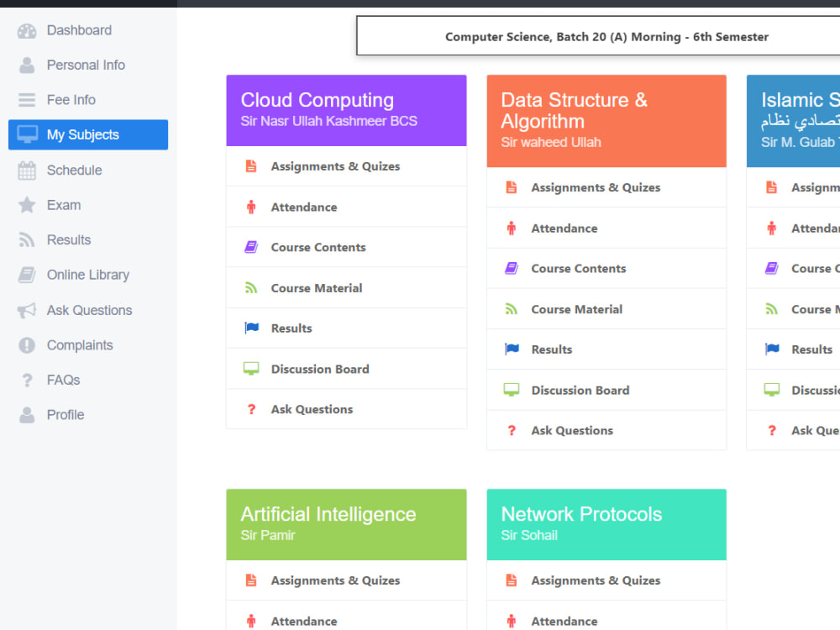This screenshot has height=630, width=840.
Task: Click the Online Library book icon
Action: click(x=27, y=275)
